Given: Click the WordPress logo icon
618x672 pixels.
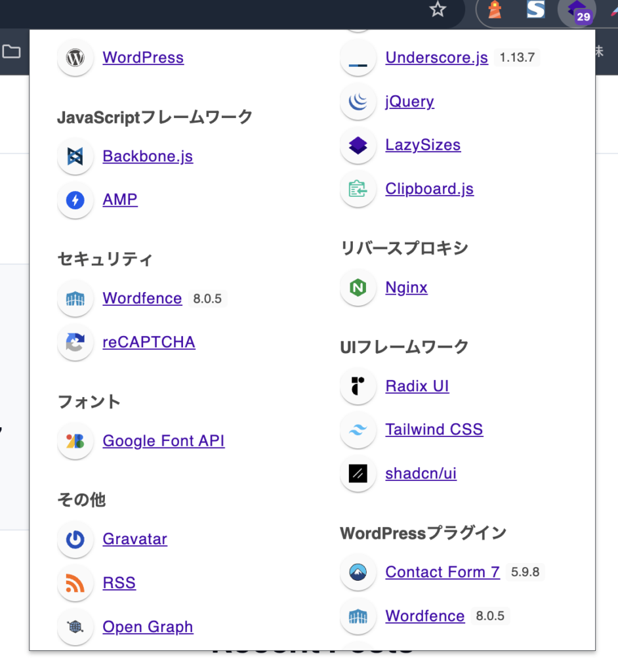Looking at the screenshot, I should 75,58.
